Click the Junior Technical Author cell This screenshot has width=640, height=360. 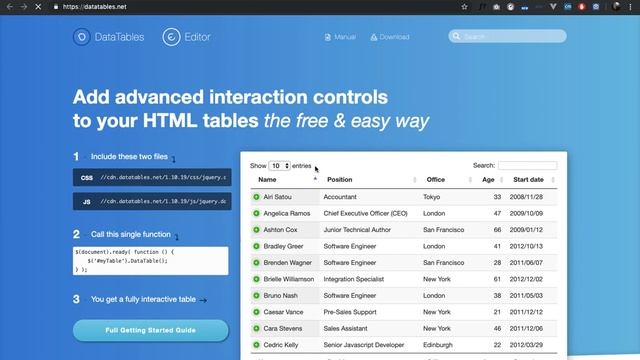click(357, 230)
